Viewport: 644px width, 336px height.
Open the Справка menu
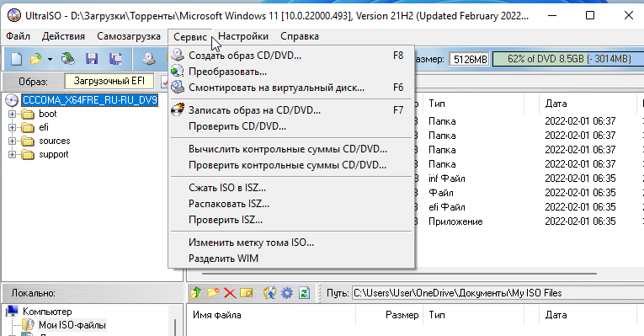click(x=300, y=36)
